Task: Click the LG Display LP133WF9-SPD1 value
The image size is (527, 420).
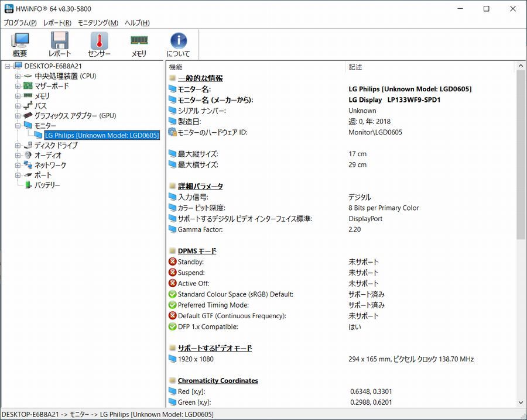Action: click(394, 99)
